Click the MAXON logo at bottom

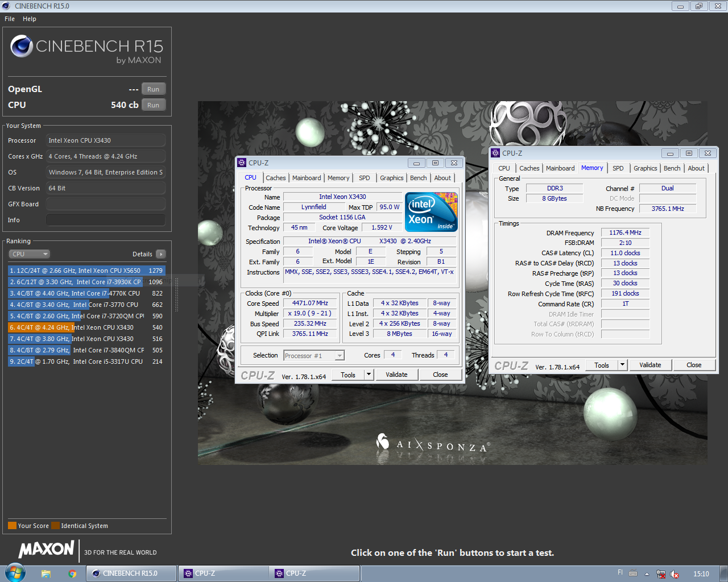pos(47,549)
